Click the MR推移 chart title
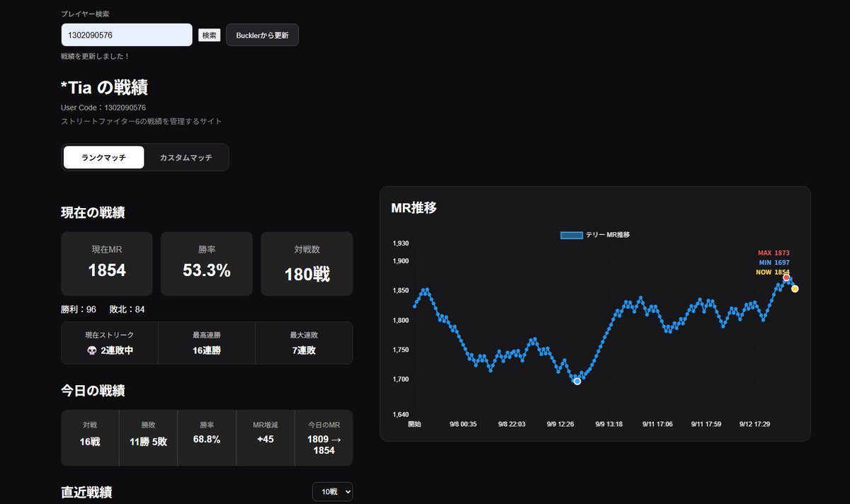Image resolution: width=850 pixels, height=504 pixels. [414, 208]
